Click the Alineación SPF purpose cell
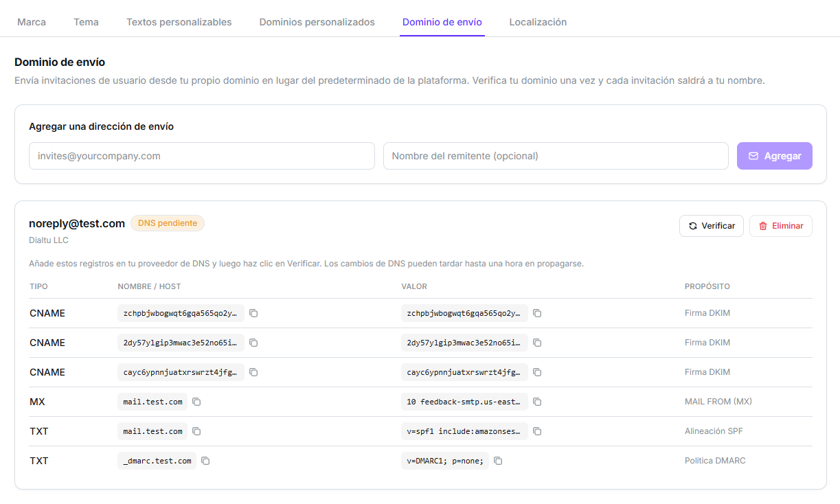Viewport: 840px width, 504px height. [x=714, y=431]
